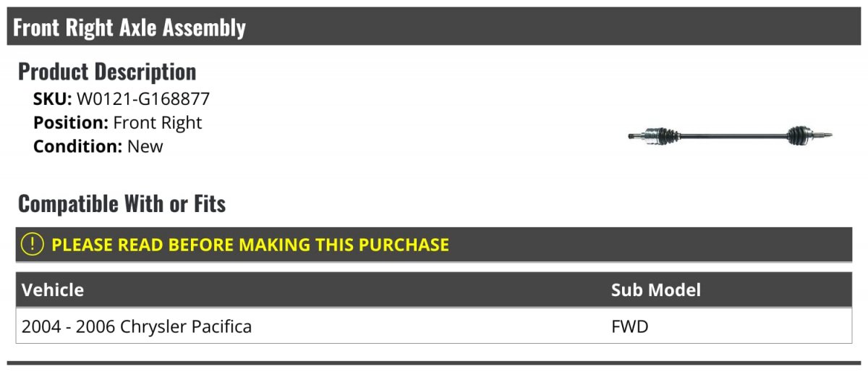Image resolution: width=868 pixels, height=372 pixels.
Task: Click the axle assembly product image
Action: click(731, 135)
